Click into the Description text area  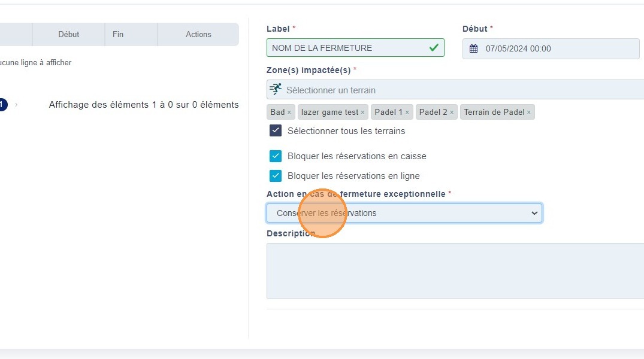tap(455, 270)
